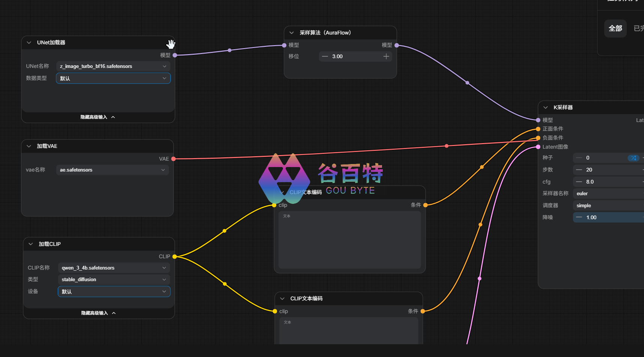Click 负面条件 input port on K采样器
Viewport: 644px width, 357px height.
pos(538,138)
